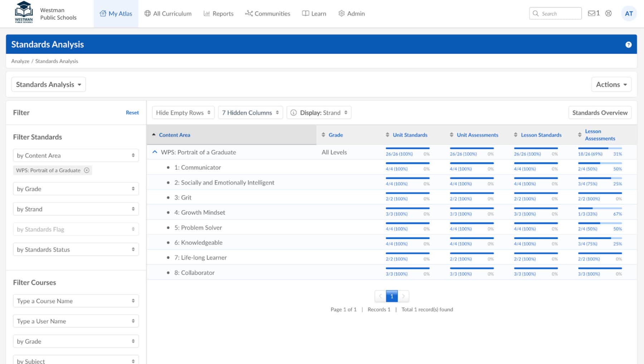Open the mail inbox envelope icon
644x364 pixels.
pyautogui.click(x=591, y=14)
